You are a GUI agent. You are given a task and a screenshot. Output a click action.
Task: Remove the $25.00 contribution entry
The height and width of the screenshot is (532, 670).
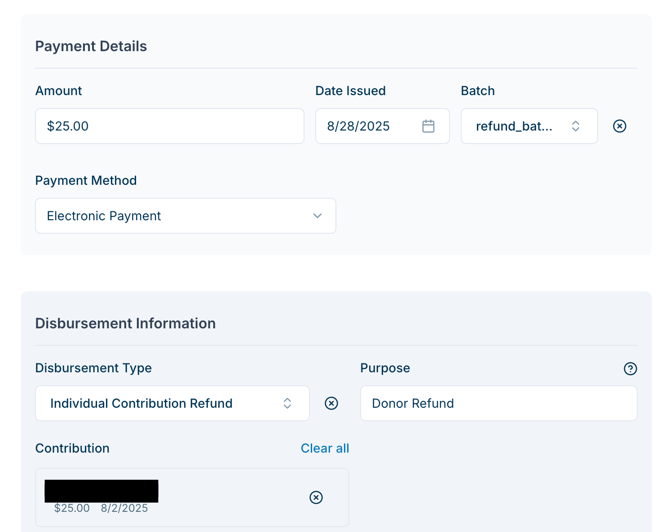pos(316,497)
